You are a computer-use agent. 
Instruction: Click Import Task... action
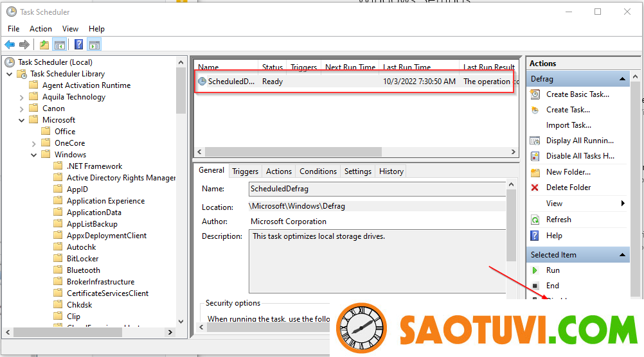click(x=568, y=125)
